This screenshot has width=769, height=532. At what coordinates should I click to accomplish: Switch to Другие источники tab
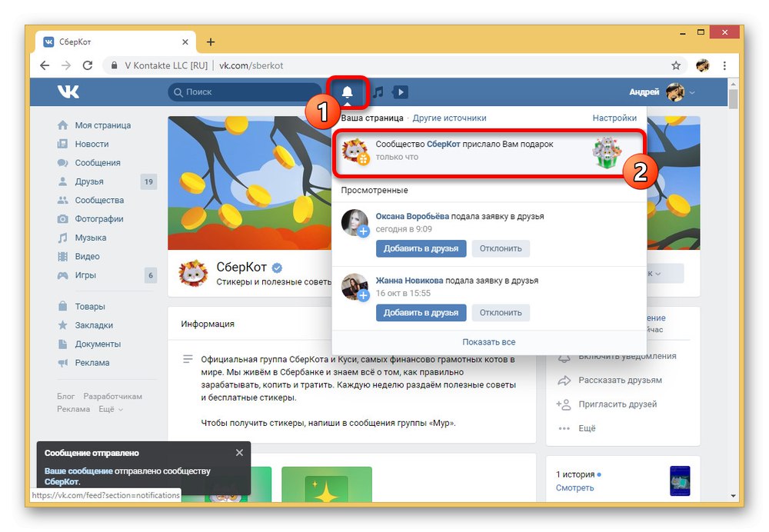point(449,118)
